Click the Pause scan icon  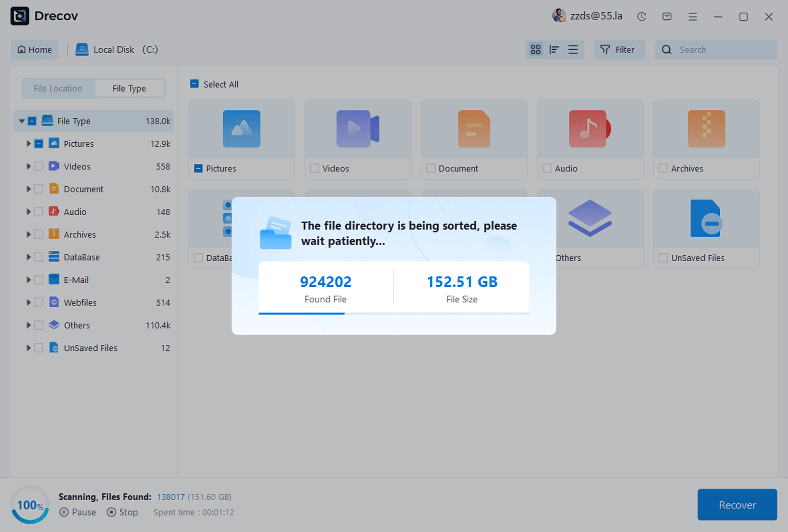click(64, 512)
